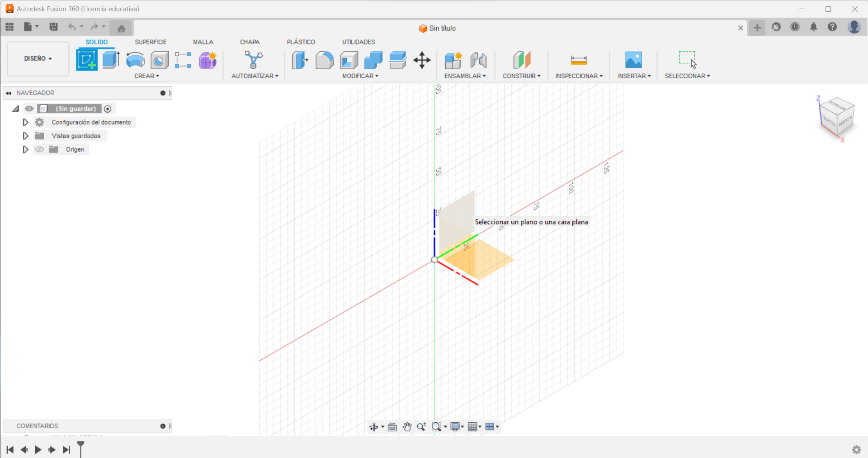
Task: Open the Help question mark icon
Action: pyautogui.click(x=832, y=27)
